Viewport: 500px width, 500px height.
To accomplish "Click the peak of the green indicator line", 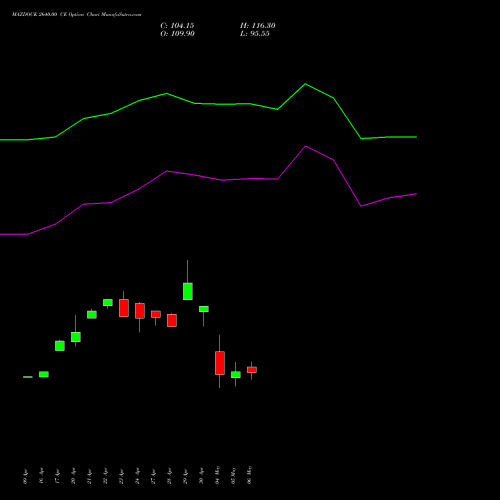I will pos(305,84).
